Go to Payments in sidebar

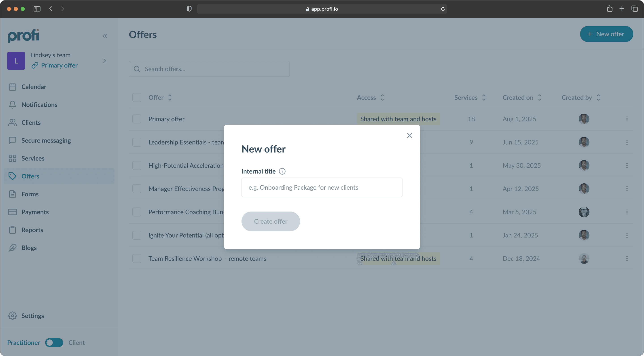pyautogui.click(x=35, y=212)
